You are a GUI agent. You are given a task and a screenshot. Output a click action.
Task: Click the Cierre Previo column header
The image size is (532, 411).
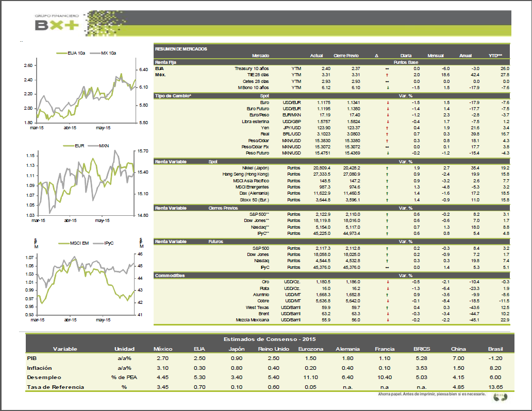(346, 56)
